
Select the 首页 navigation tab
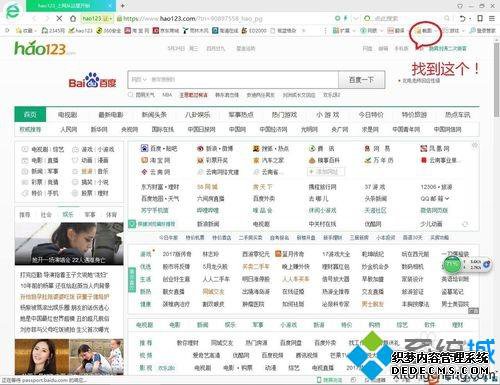(x=30, y=115)
